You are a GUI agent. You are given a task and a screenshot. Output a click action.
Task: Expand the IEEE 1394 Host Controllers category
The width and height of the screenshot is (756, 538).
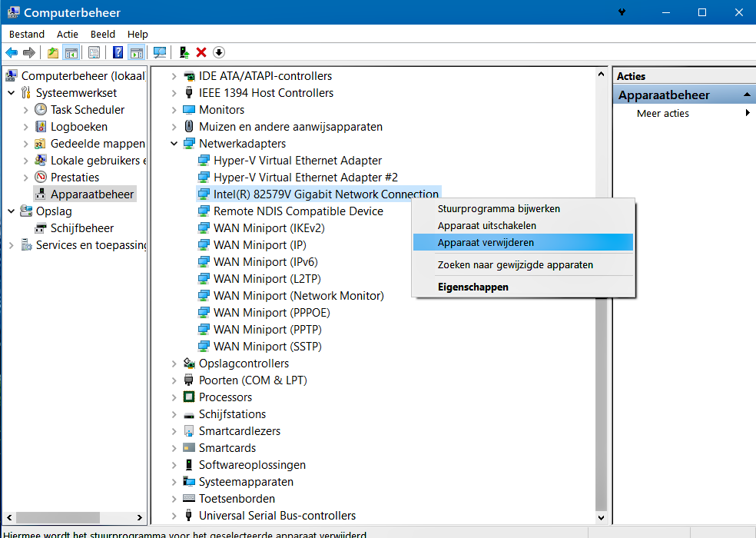tap(174, 93)
